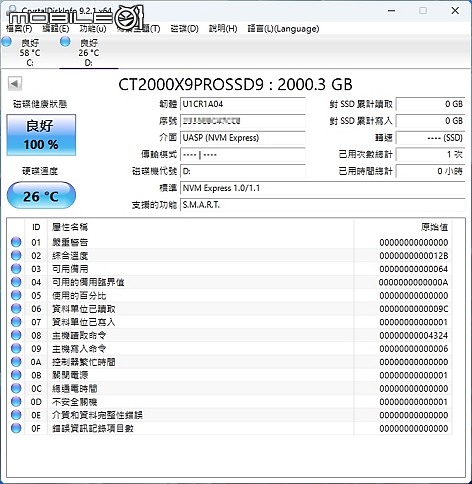Select the 主機讀取命令 attribute row

coord(230,335)
